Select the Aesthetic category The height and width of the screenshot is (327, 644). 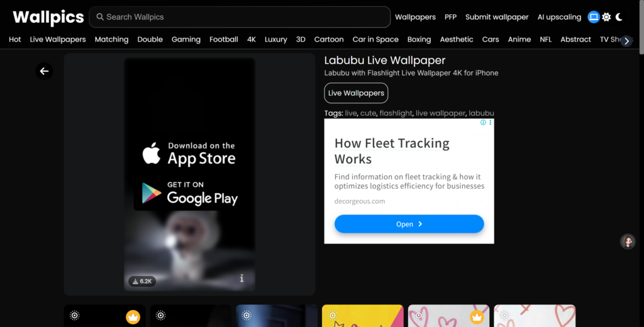point(457,40)
